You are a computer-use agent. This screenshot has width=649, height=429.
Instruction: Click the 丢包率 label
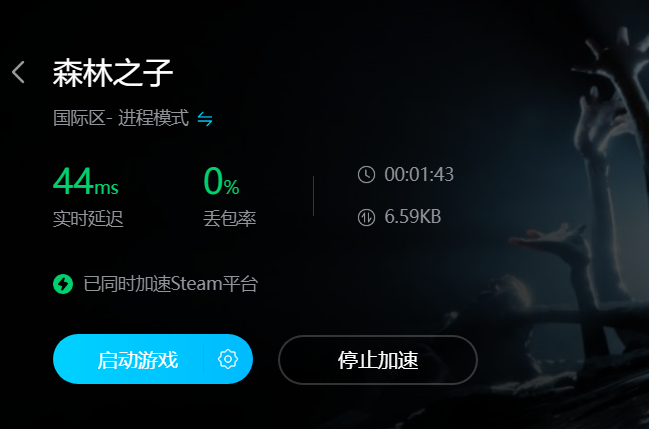[230, 218]
